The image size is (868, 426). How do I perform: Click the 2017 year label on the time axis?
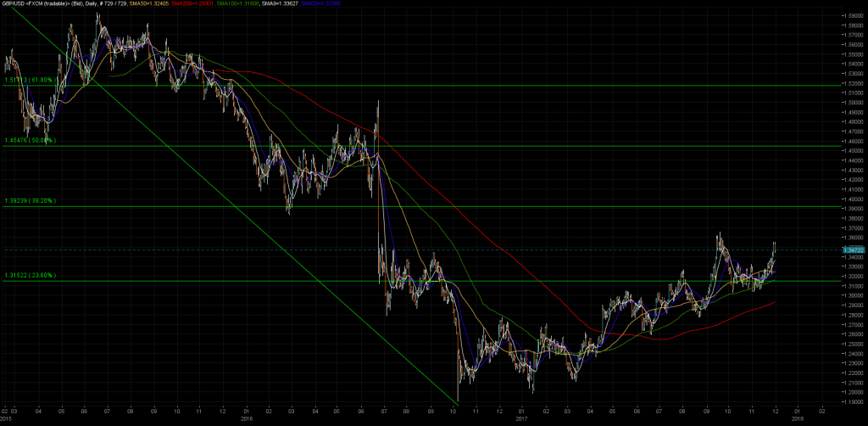pyautogui.click(x=521, y=418)
